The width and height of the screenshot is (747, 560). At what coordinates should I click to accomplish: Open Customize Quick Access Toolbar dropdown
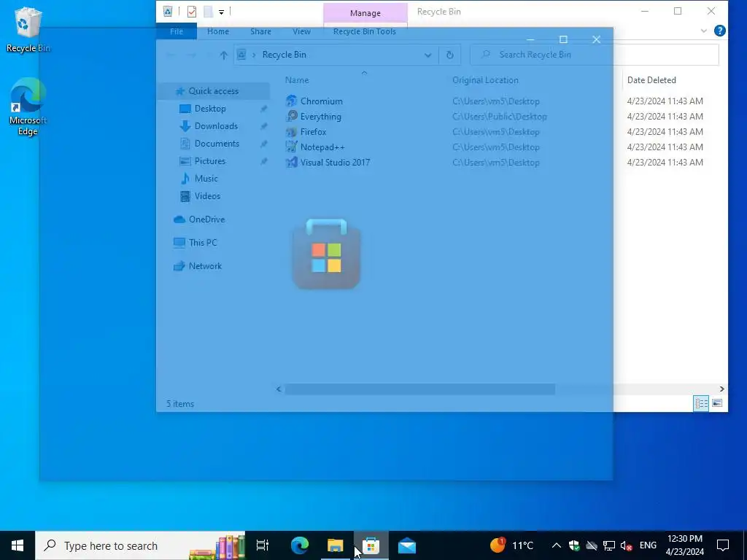tap(222, 12)
